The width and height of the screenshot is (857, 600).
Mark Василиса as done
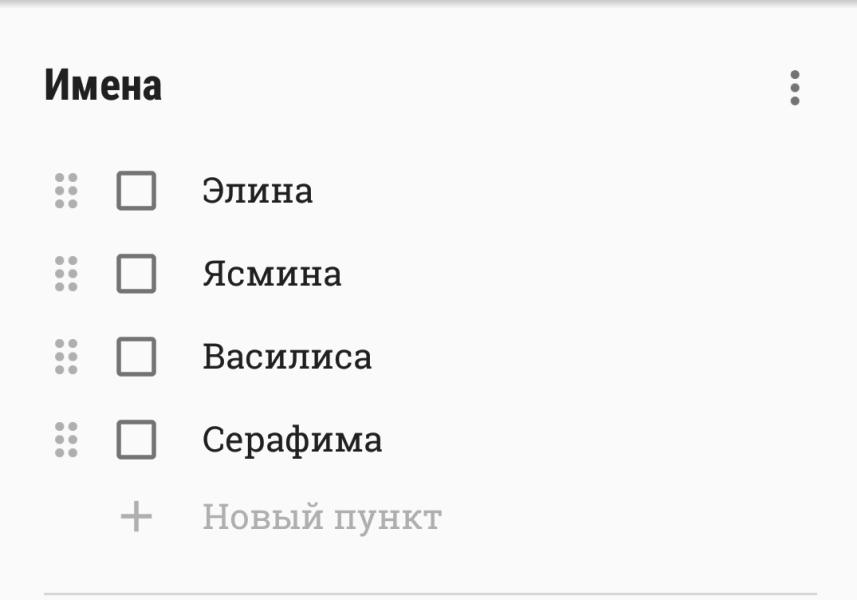136,357
